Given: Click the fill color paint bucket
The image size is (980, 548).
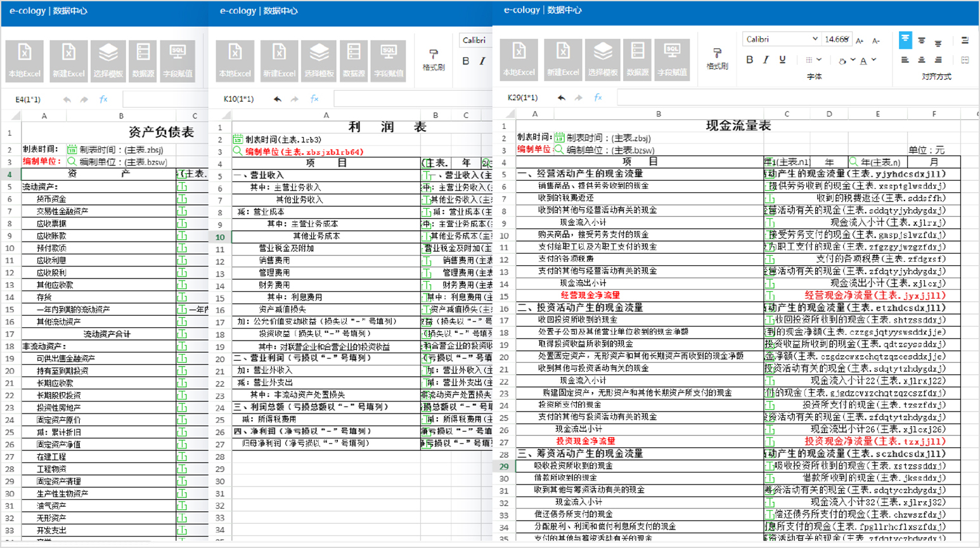Looking at the screenshot, I should pyautogui.click(x=842, y=61).
